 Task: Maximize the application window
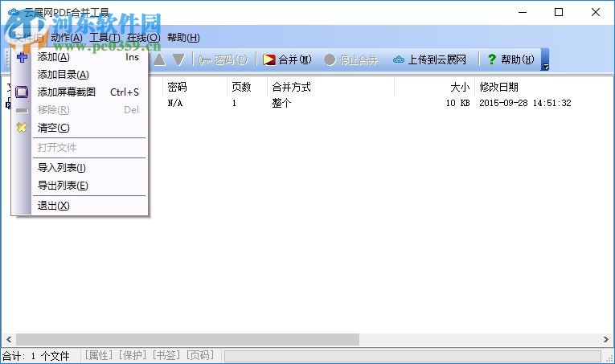click(x=559, y=12)
